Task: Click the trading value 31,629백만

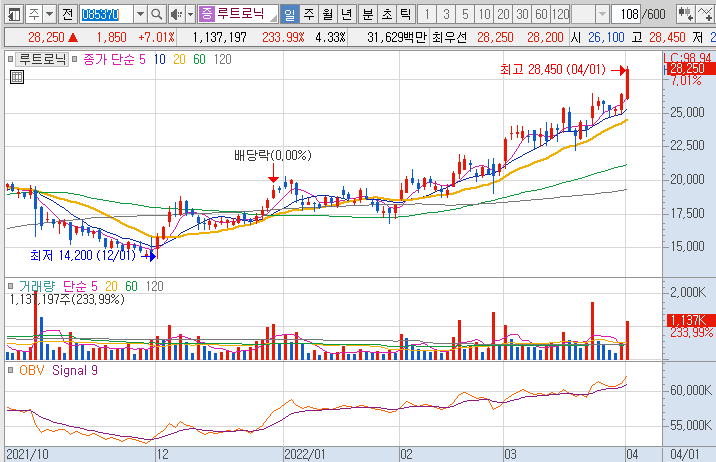Action: (x=396, y=37)
